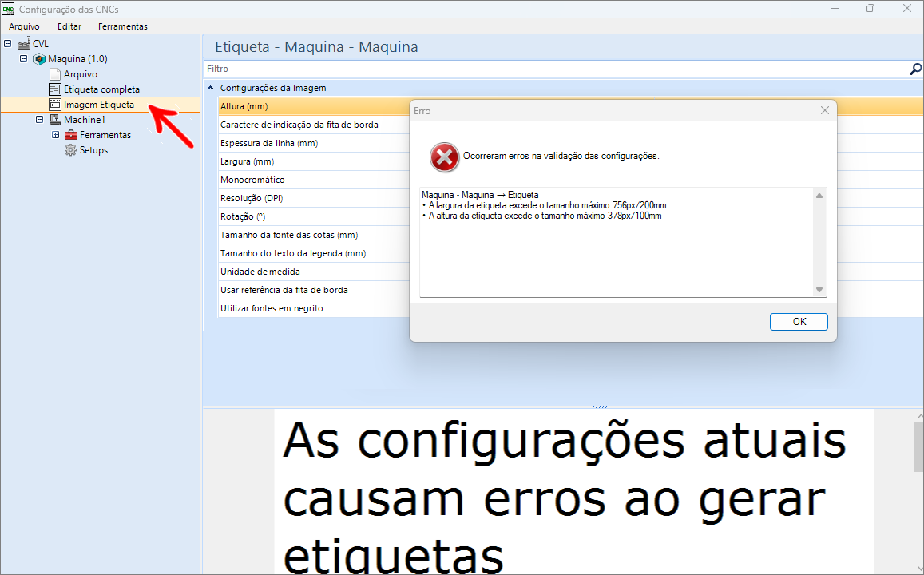The width and height of the screenshot is (924, 575).
Task: Collapse the Maquina (1.0) node
Action: [24, 59]
